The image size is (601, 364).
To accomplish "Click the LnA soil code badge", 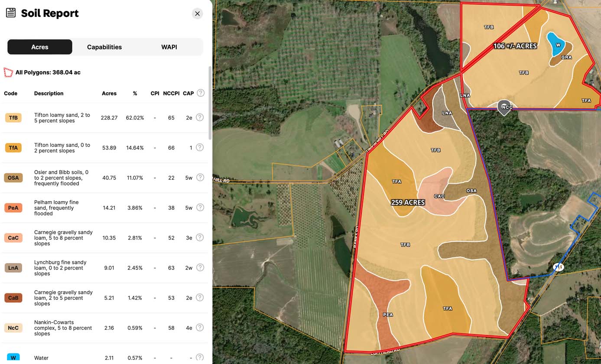I will pyautogui.click(x=13, y=267).
